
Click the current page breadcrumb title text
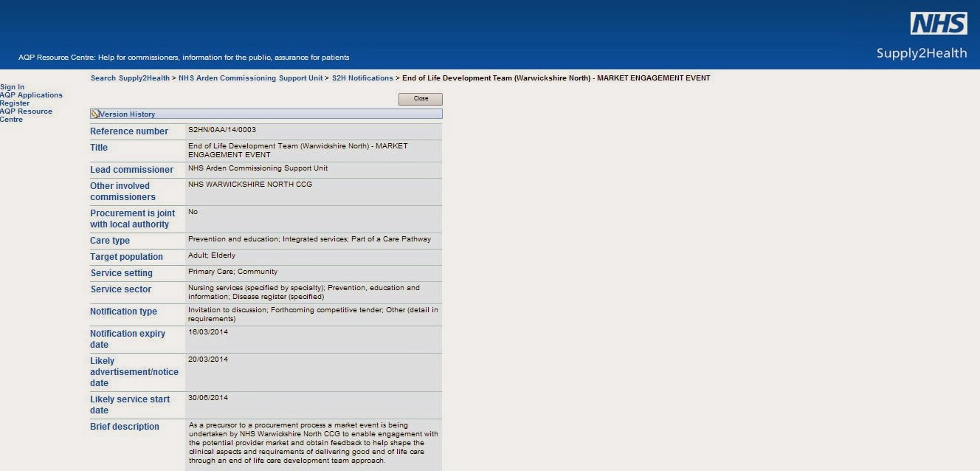pos(556,78)
